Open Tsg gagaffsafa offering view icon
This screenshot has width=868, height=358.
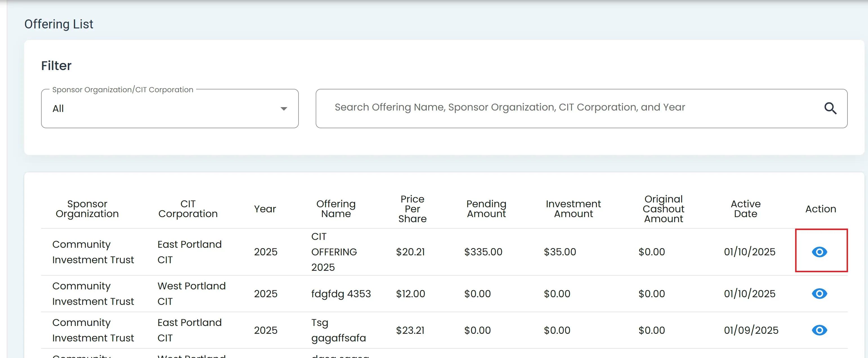(x=819, y=330)
